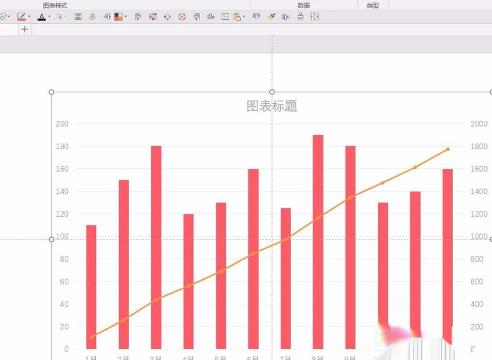
Task: Open the dropdown arrow beside red-black square icon
Action: (x=125, y=16)
